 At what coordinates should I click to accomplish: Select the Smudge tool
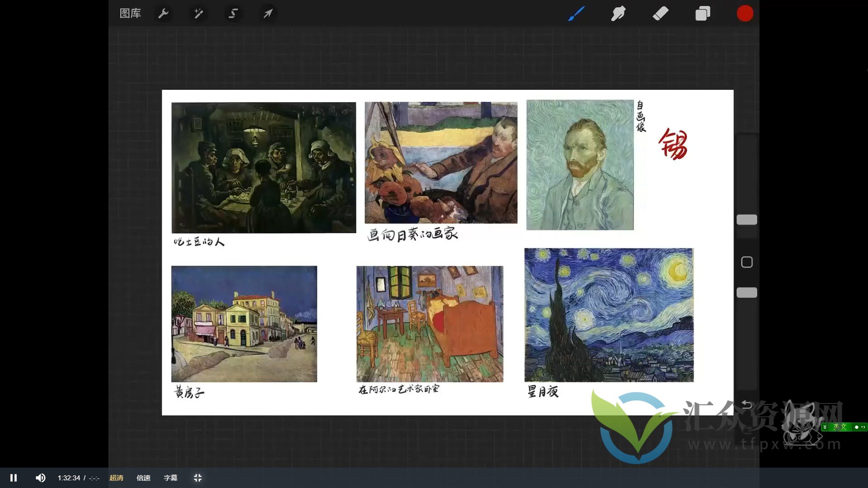coord(618,14)
